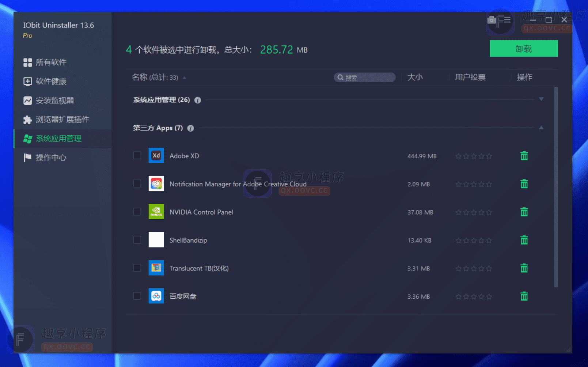Click the 操作 column header

(524, 77)
